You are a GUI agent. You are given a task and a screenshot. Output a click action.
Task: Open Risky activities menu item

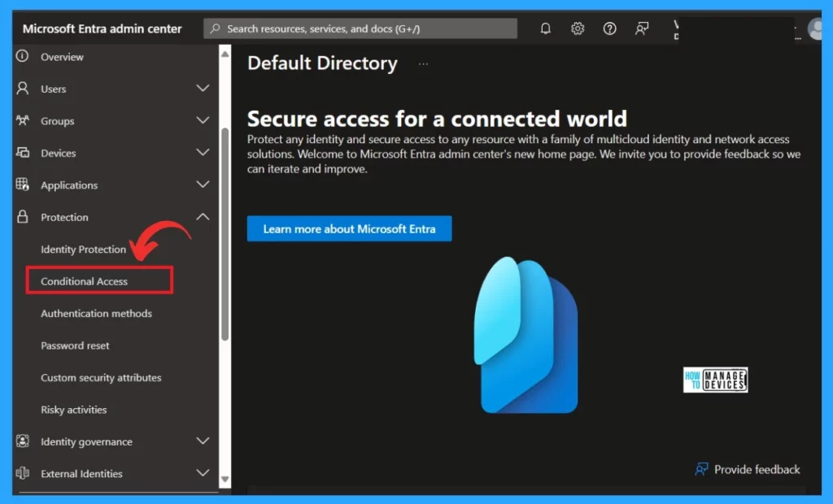[73, 410]
